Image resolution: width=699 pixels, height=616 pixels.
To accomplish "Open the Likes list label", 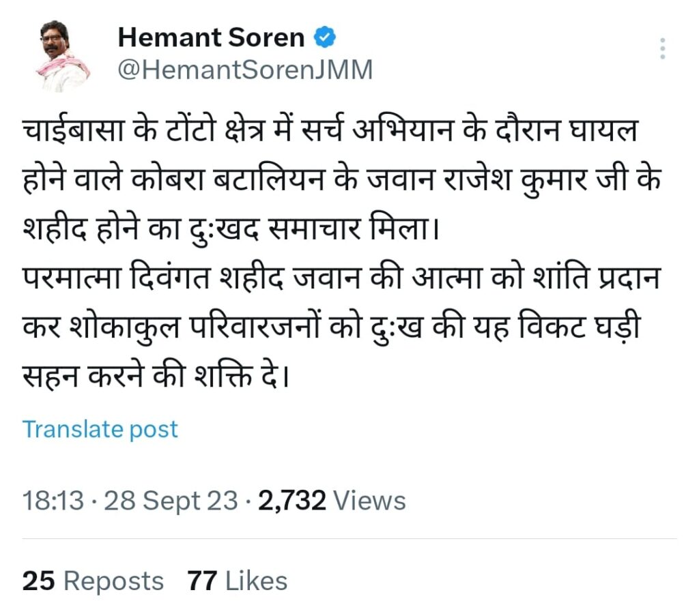I will [x=256, y=581].
